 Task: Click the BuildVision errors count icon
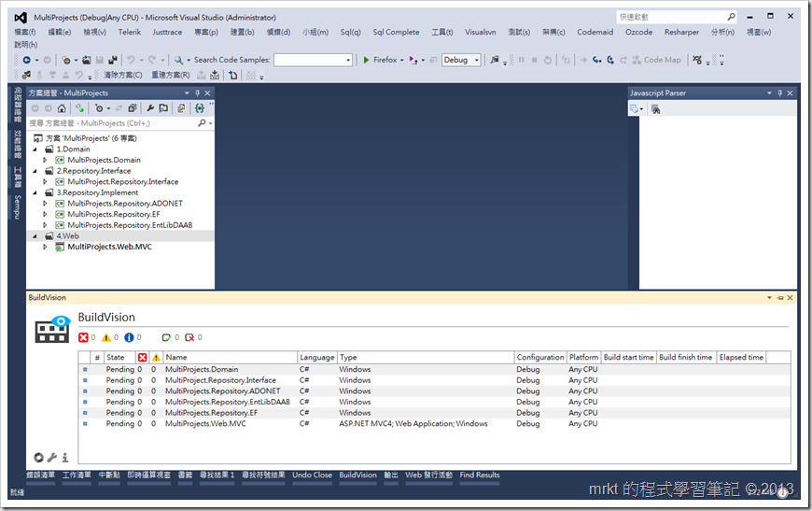pos(83,338)
